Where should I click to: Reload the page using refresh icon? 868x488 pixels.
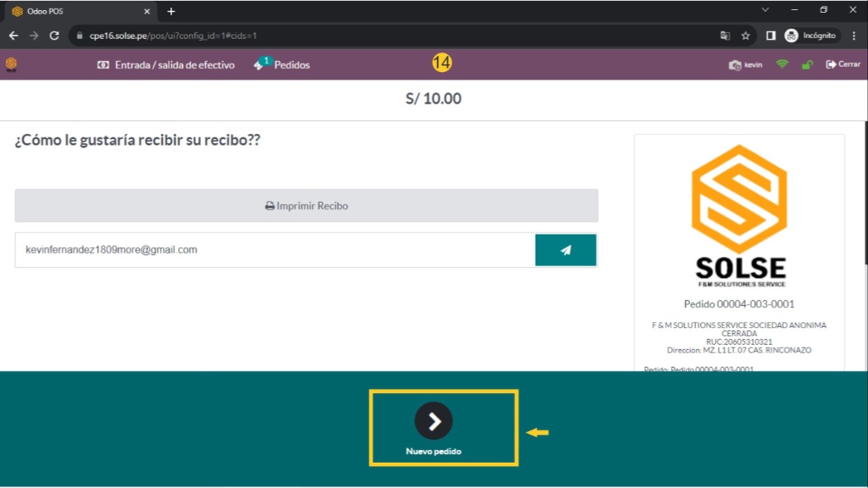tap(54, 36)
